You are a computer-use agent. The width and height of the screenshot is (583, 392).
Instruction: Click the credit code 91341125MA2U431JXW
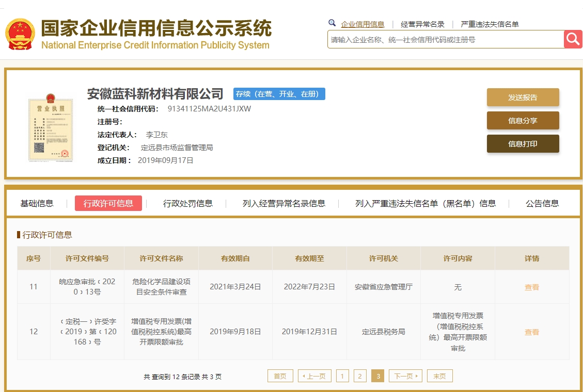pos(209,109)
